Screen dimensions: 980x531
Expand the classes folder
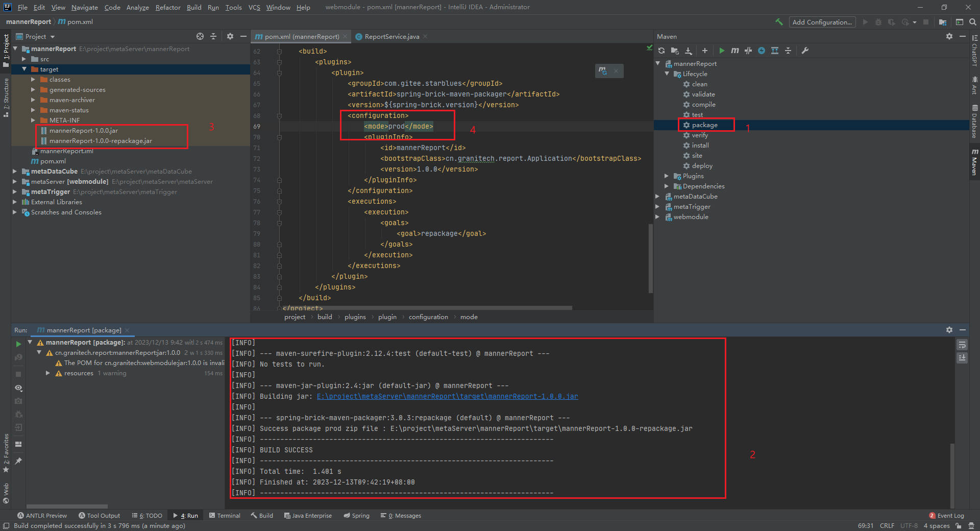pyautogui.click(x=33, y=79)
